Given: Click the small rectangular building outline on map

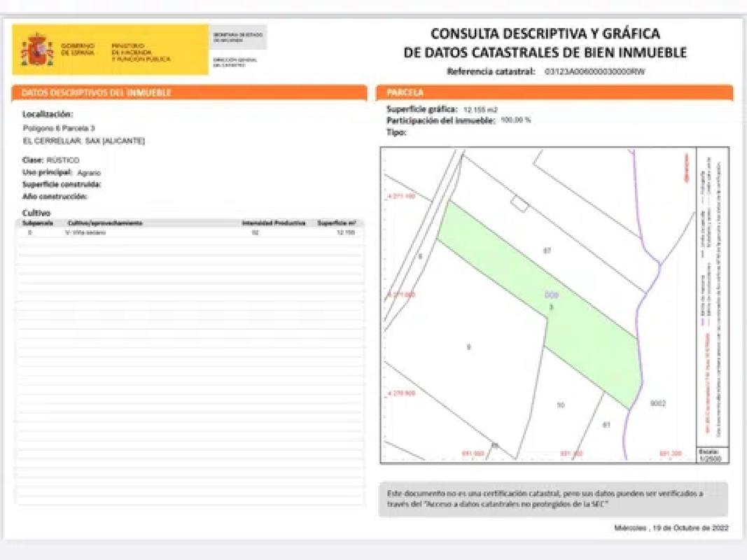Looking at the screenshot, I should (519, 204).
